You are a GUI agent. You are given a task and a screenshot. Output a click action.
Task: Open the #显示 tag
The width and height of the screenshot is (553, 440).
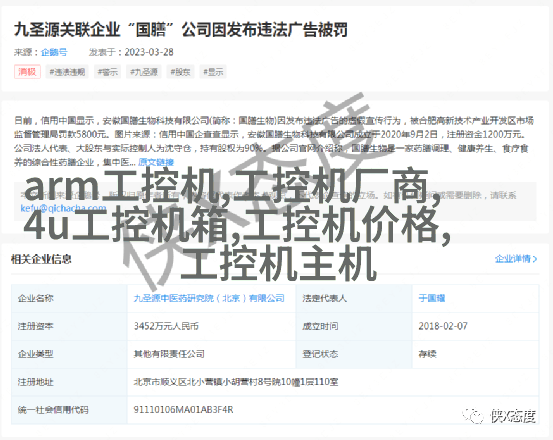[x=213, y=72]
